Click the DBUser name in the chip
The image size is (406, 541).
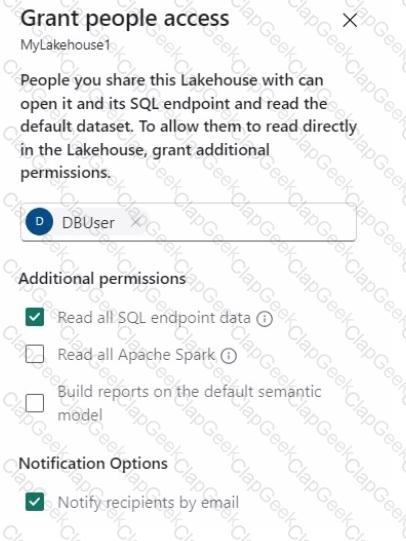click(88, 223)
